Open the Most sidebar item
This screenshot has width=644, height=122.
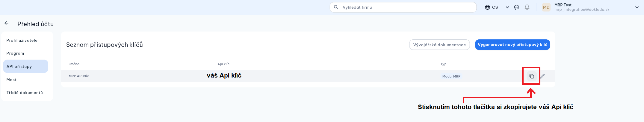pyautogui.click(x=11, y=80)
